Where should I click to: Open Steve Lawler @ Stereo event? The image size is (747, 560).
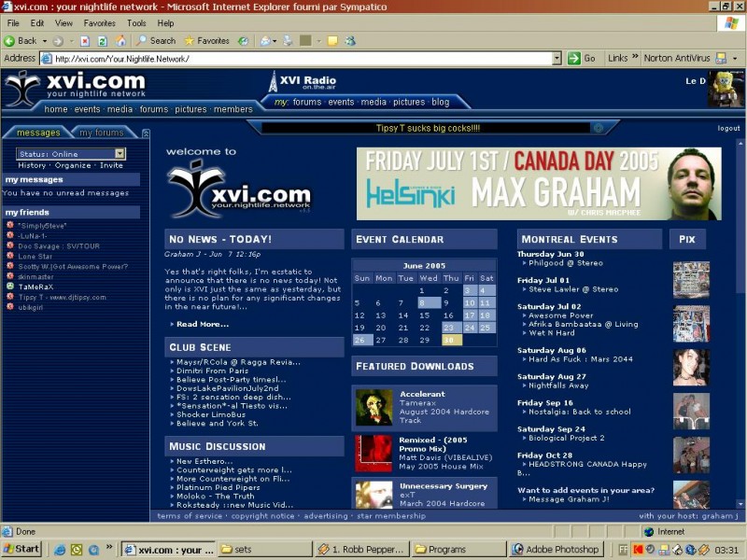pos(573,289)
